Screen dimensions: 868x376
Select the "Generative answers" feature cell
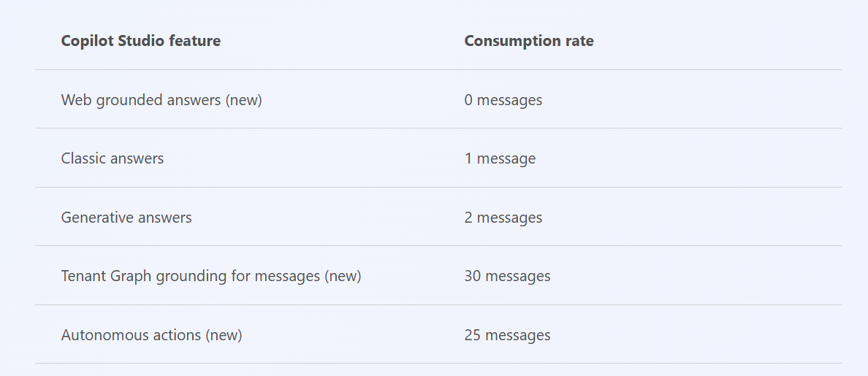[x=126, y=218]
